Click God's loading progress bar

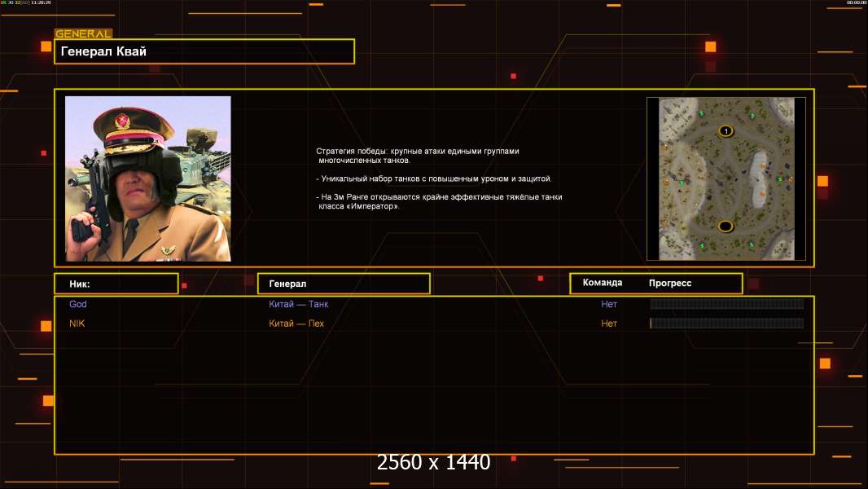(x=726, y=304)
